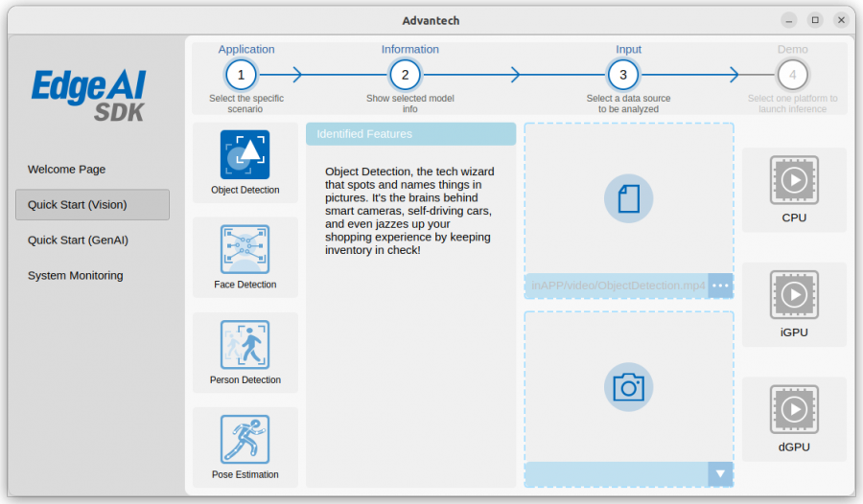Open Quick Start (GenAI) page
The image size is (863, 504).
(x=78, y=240)
